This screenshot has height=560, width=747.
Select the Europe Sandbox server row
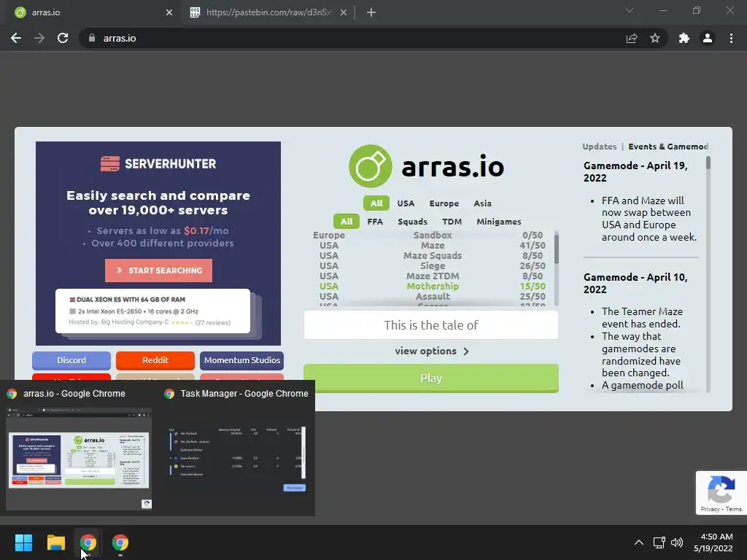[428, 236]
